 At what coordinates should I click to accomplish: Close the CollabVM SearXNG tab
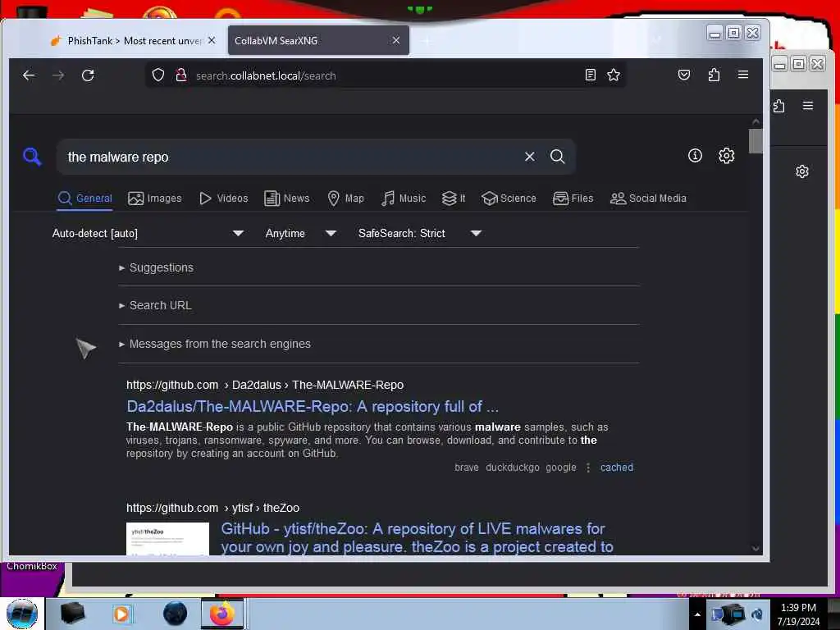coord(396,40)
